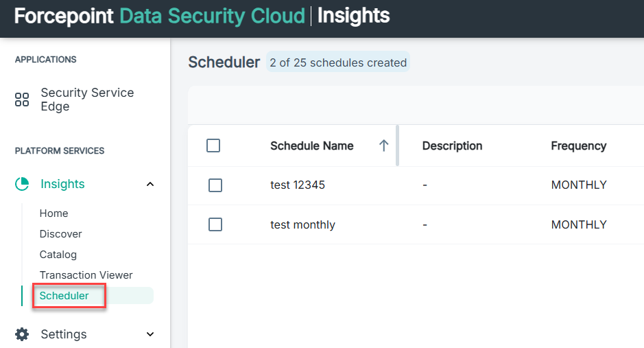644x348 pixels.
Task: Click the Schedule Name column header
Action: 312,146
